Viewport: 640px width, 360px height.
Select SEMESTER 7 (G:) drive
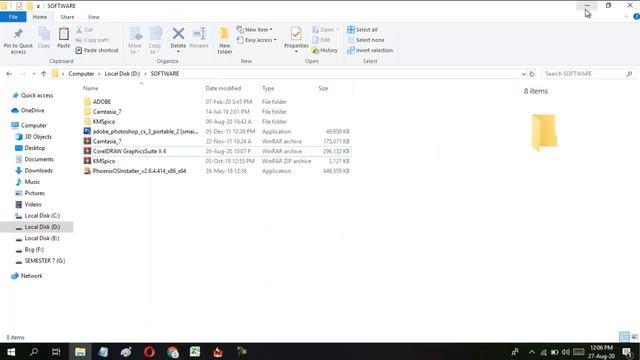tap(44, 261)
